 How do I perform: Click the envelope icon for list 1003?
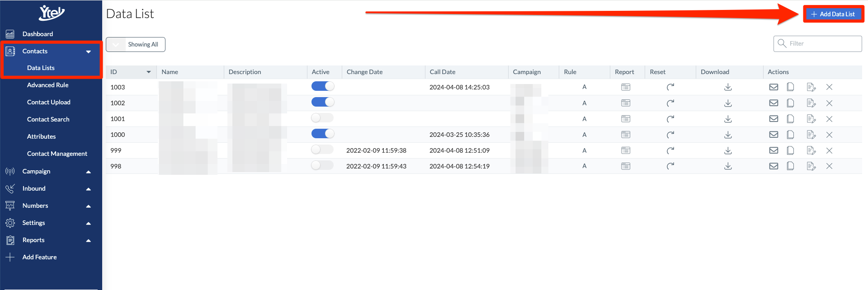click(774, 87)
